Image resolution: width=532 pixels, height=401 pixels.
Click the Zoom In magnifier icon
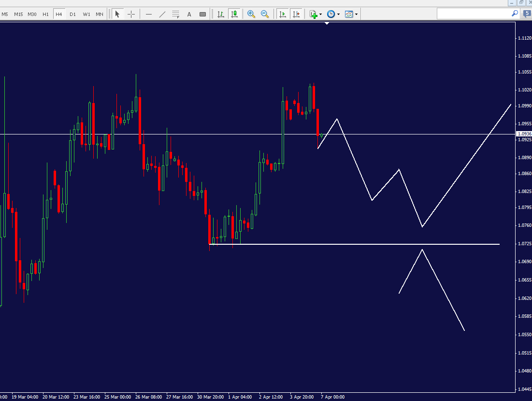click(251, 14)
